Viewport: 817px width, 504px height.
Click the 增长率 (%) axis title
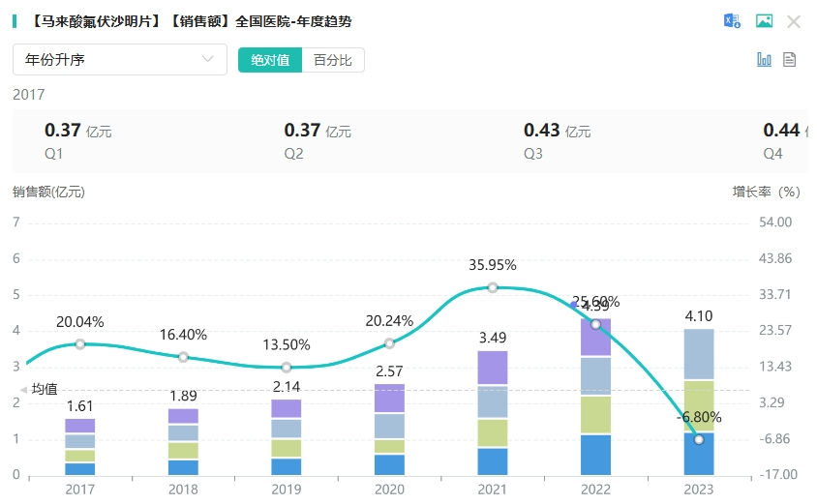[766, 193]
